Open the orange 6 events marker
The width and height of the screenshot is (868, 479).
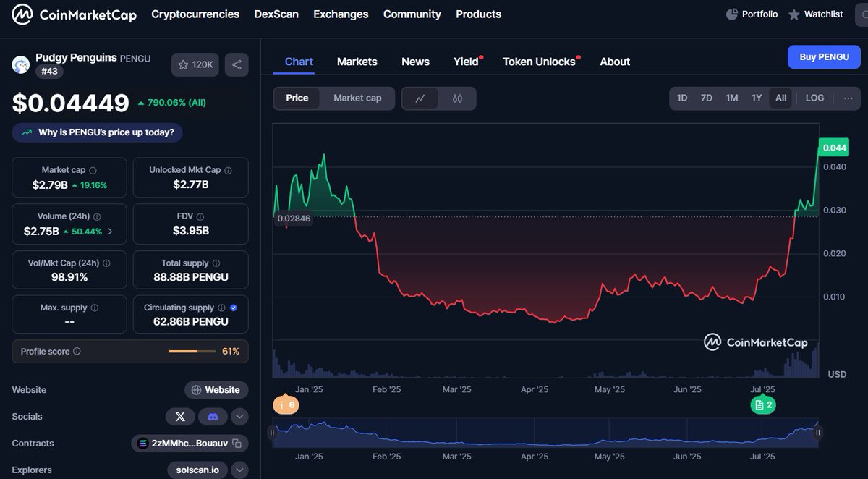point(286,405)
